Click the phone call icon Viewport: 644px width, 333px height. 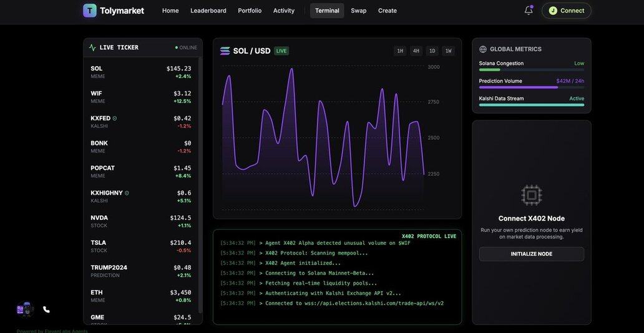pos(46,309)
